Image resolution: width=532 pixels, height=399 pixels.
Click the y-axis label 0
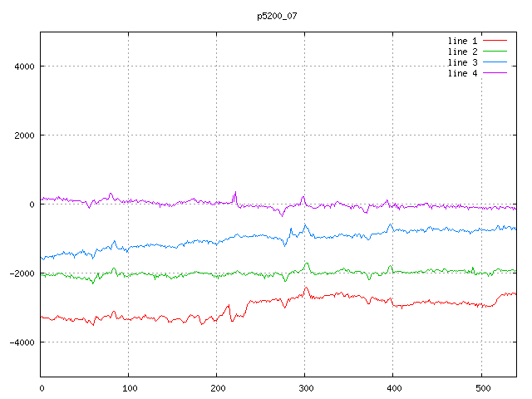pos(32,204)
